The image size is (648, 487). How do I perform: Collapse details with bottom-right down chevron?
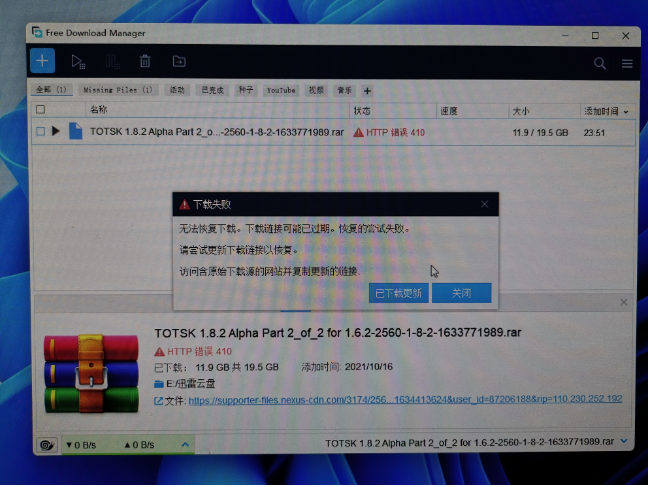coord(624,442)
